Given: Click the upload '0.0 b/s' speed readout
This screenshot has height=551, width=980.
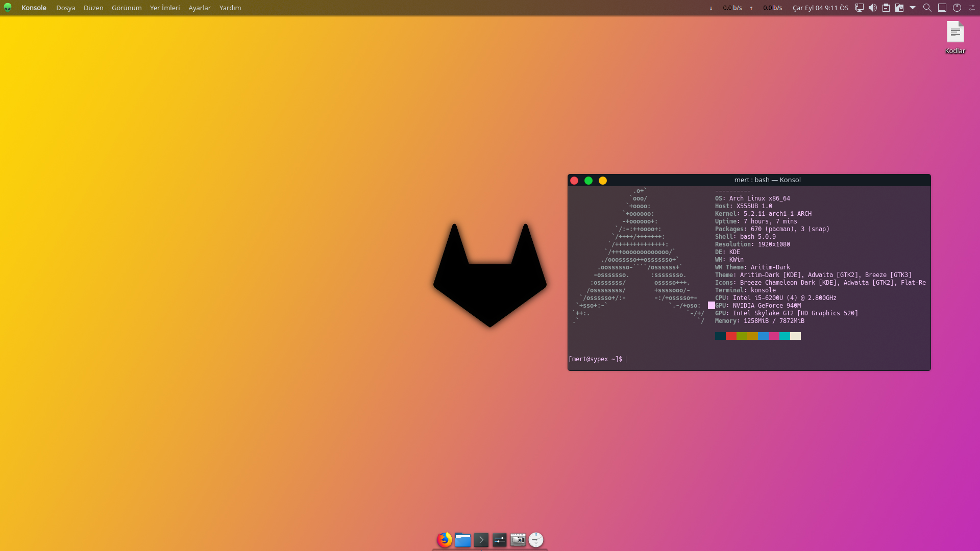Looking at the screenshot, I should (x=773, y=8).
